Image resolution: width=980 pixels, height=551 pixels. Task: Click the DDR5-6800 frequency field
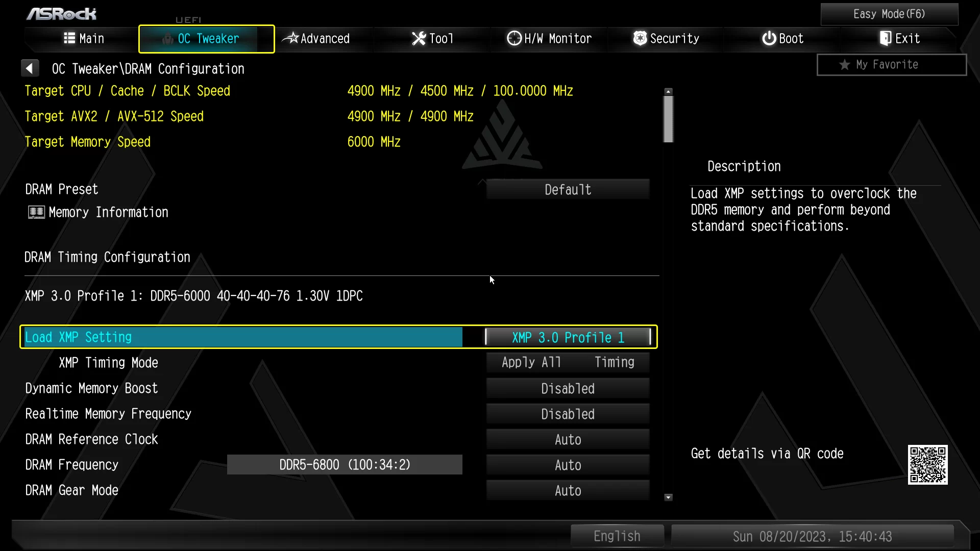coord(345,465)
